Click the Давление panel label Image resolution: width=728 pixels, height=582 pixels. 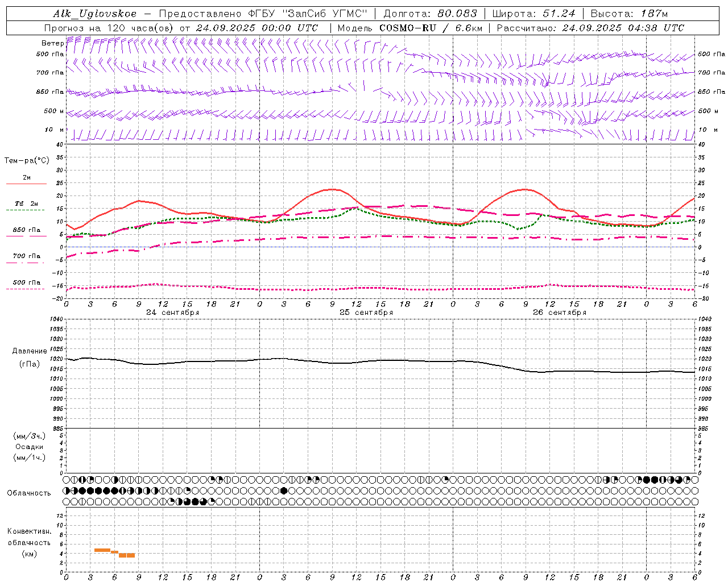click(30, 351)
